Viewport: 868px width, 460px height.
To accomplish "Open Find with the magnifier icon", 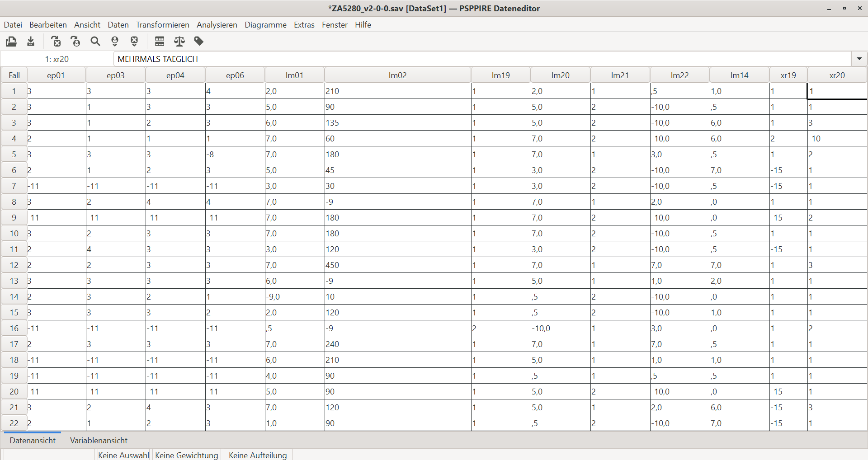I will 95,42.
